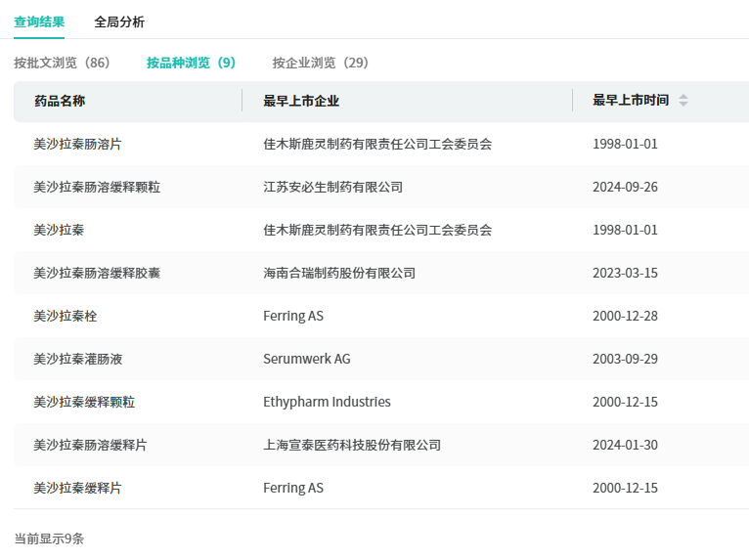
Task: Click the 最早上市时间 column header text
Action: (x=631, y=101)
